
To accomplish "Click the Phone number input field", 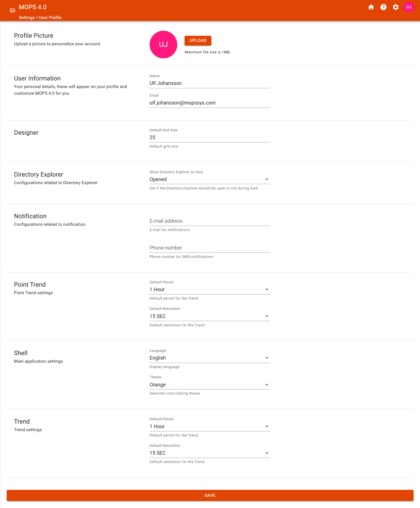I will pyautogui.click(x=210, y=248).
